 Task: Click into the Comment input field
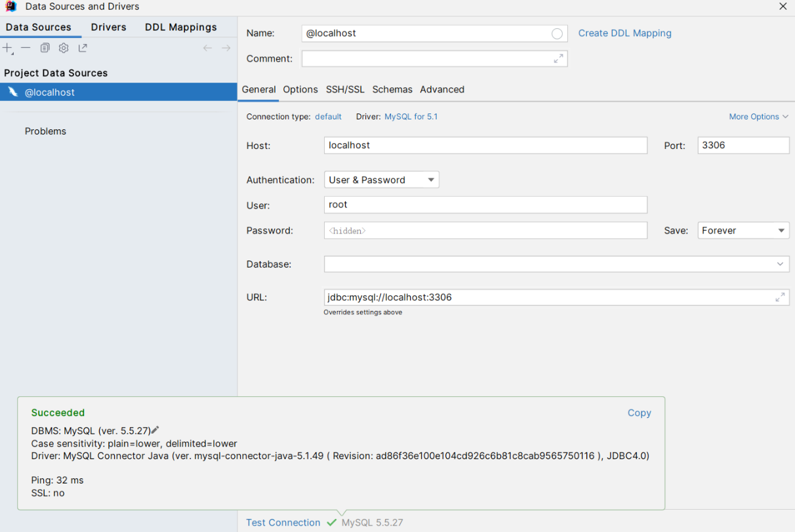pyautogui.click(x=435, y=59)
